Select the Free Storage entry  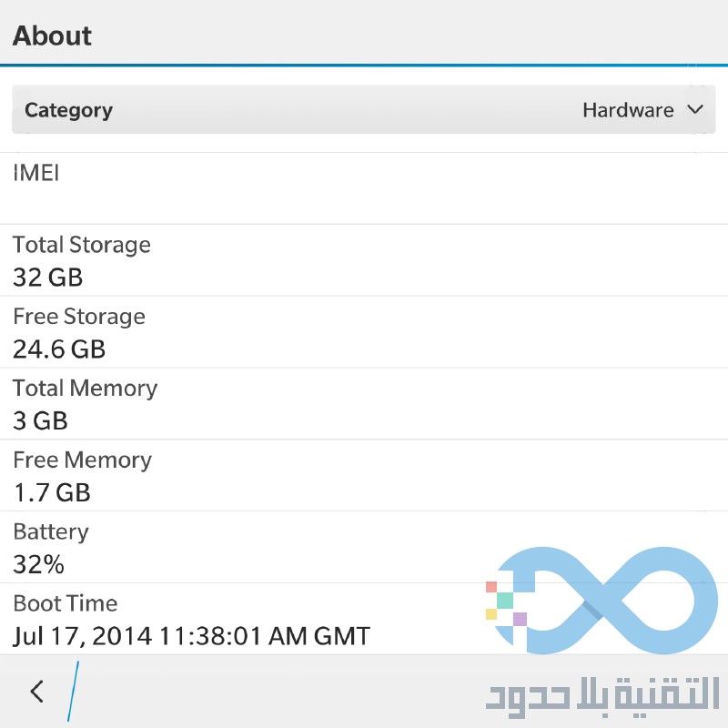[364, 332]
